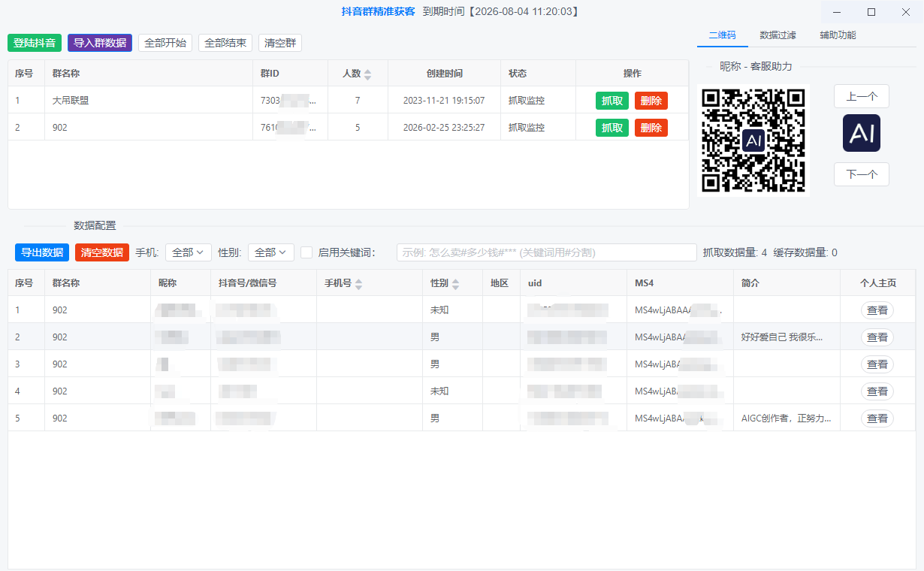Stop all with 全部结束 button
The height and width of the screenshot is (571, 924).
pos(225,43)
